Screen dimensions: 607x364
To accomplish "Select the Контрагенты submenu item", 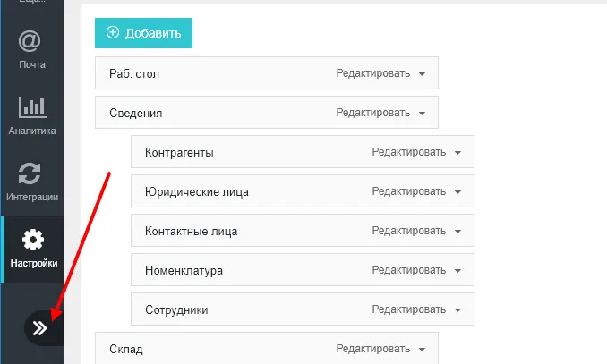I will click(x=179, y=152).
